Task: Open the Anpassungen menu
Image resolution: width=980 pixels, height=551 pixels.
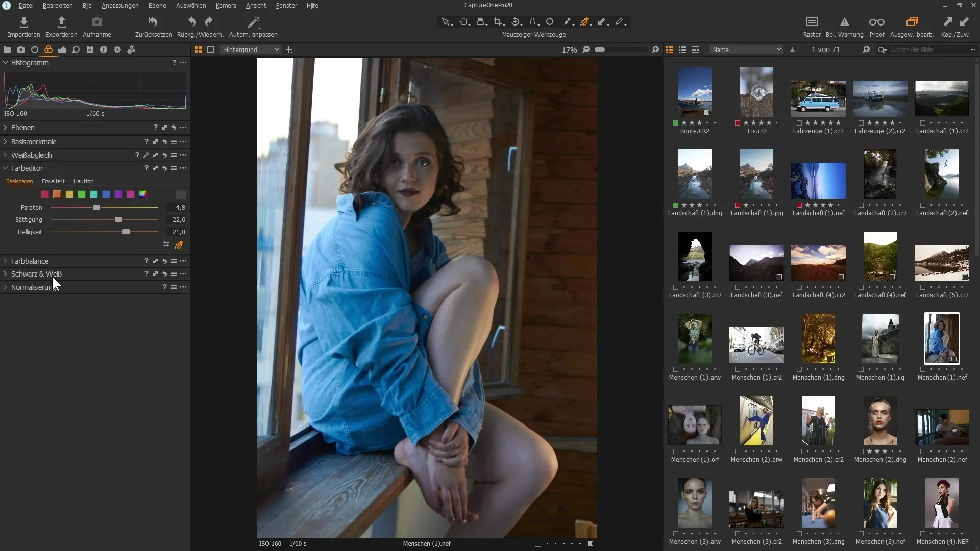Action: pyautogui.click(x=120, y=5)
